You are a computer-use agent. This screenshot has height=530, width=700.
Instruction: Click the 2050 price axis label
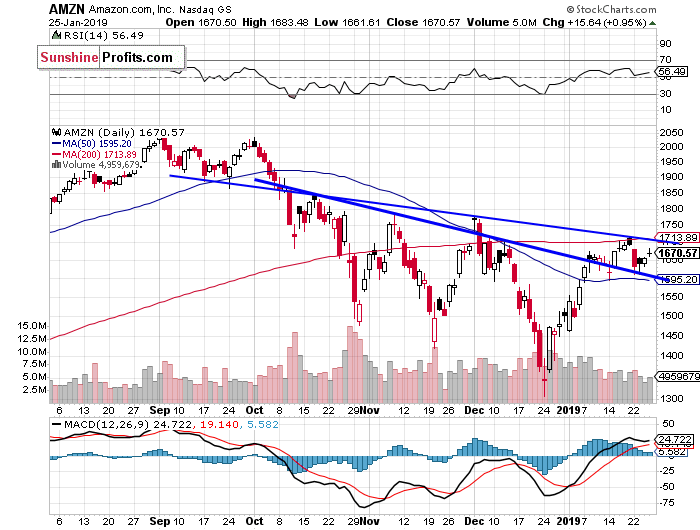[671, 133]
